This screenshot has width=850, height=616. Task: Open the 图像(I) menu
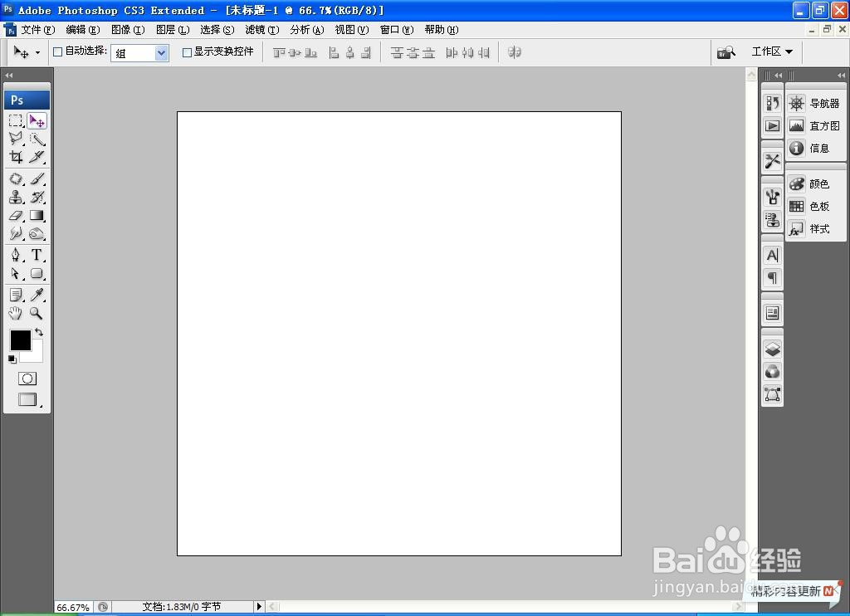tap(128, 30)
